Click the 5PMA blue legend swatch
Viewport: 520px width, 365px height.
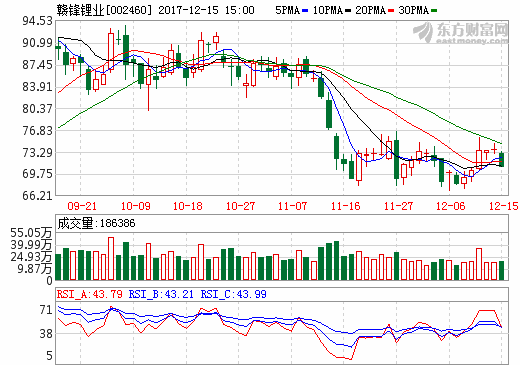tap(305, 11)
